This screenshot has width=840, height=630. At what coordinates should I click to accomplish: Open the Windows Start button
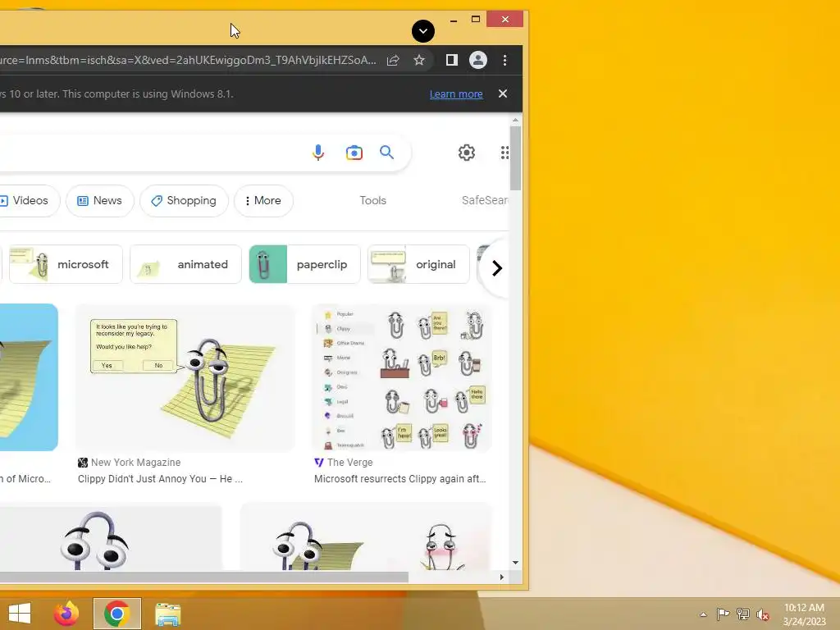pyautogui.click(x=20, y=614)
